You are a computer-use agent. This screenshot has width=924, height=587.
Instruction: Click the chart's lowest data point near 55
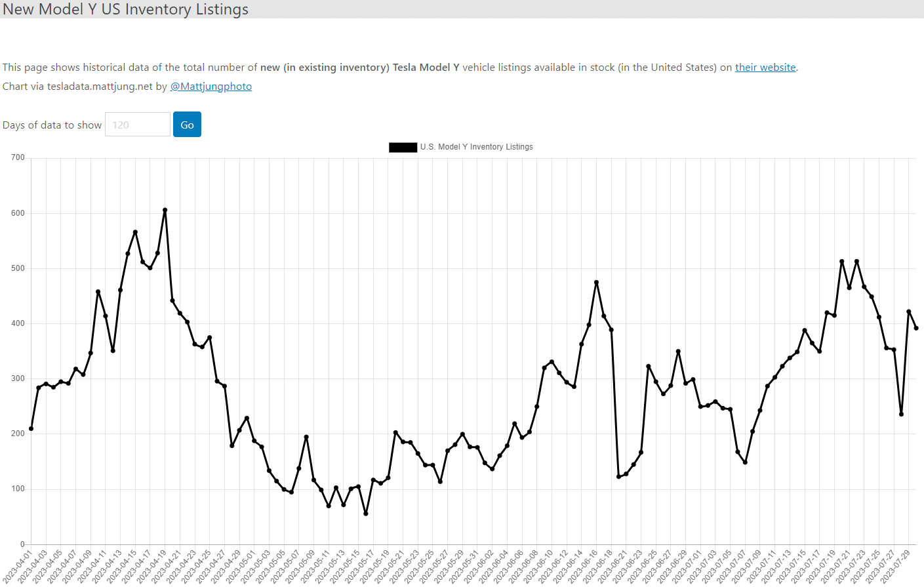pyautogui.click(x=366, y=514)
